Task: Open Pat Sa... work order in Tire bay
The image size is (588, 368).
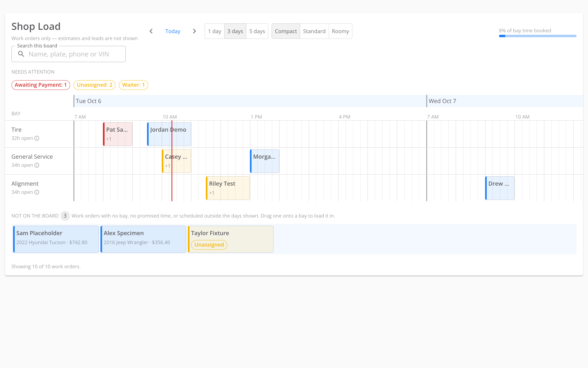Action: pyautogui.click(x=118, y=134)
